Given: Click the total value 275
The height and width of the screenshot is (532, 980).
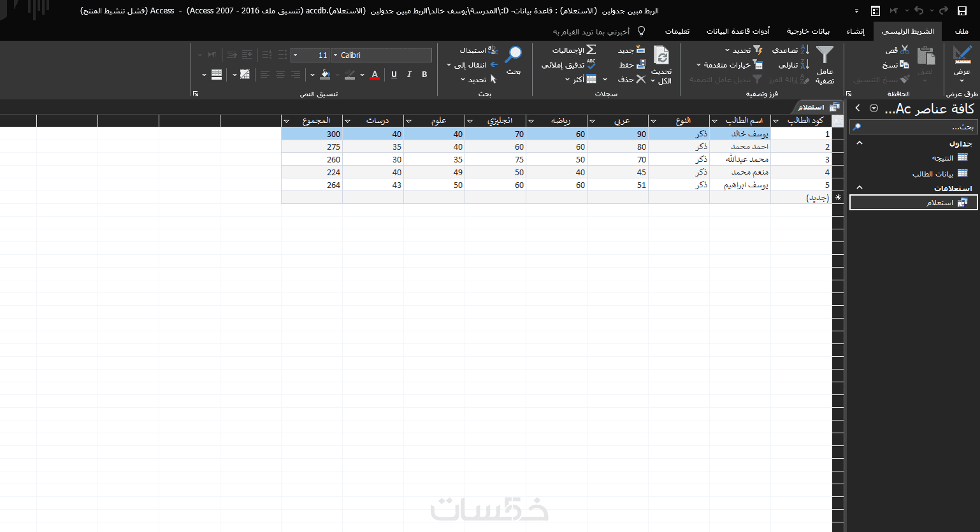Looking at the screenshot, I should click(312, 147).
